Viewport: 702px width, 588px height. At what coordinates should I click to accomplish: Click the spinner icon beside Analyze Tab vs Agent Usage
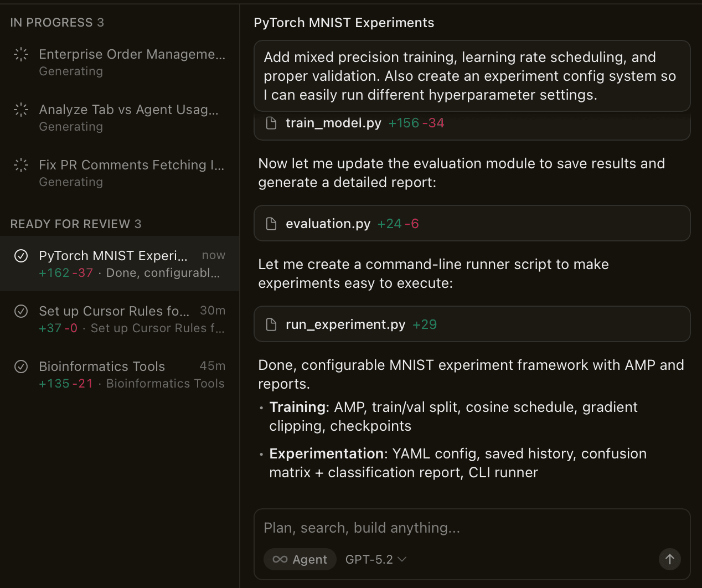(x=20, y=109)
